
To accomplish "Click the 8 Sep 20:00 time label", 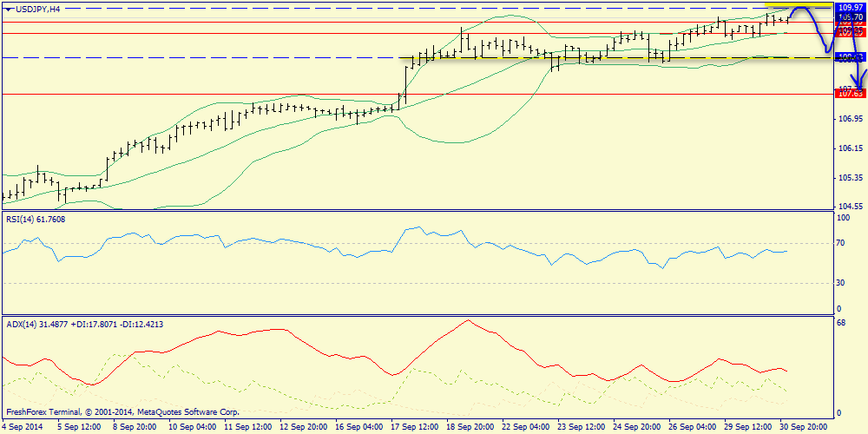I will pyautogui.click(x=134, y=428).
